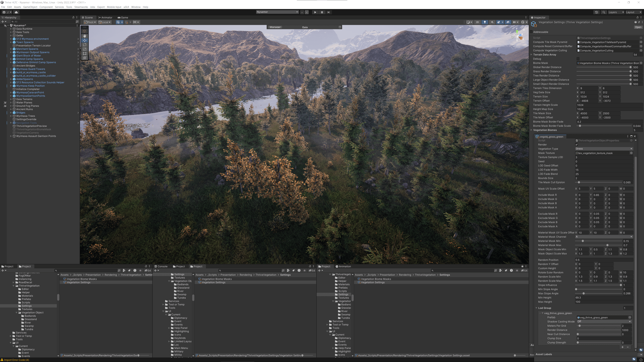This screenshot has width=644, height=362.
Task: Open the Window menu
Action: pyautogui.click(x=136, y=7)
